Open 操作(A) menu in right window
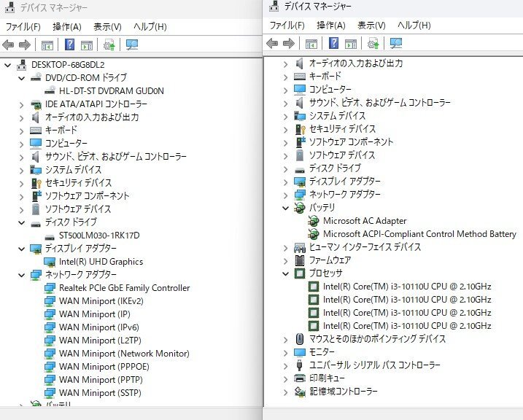This screenshot has height=420, width=523. point(331,26)
